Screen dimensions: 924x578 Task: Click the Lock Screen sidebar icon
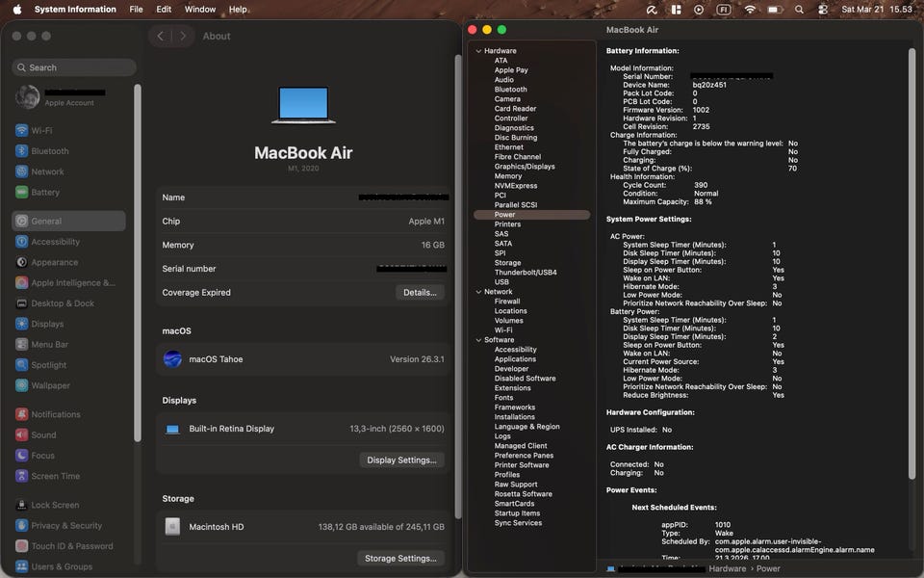coord(22,505)
